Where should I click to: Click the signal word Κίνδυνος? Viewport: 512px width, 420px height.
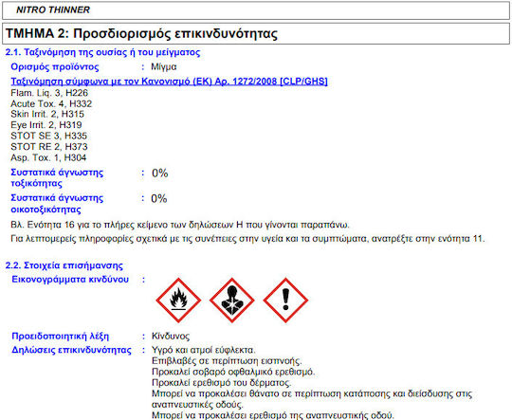tap(171, 336)
